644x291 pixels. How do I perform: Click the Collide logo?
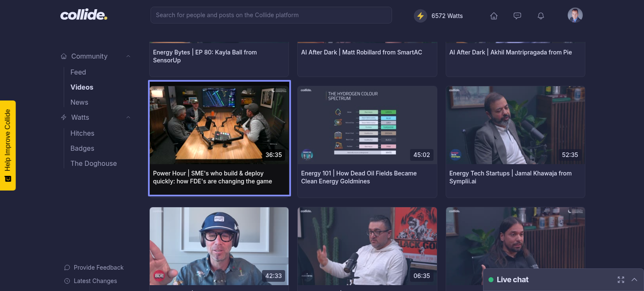click(x=84, y=15)
